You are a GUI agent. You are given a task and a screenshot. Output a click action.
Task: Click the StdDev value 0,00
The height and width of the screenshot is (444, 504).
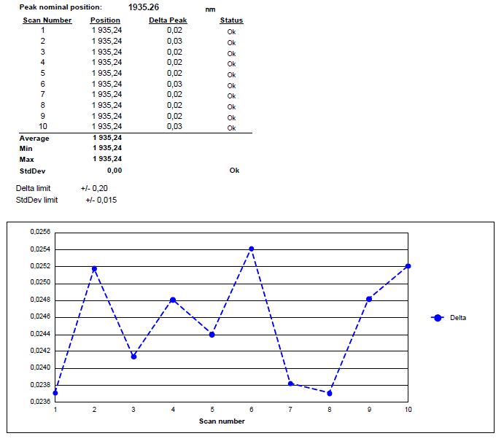pos(115,171)
